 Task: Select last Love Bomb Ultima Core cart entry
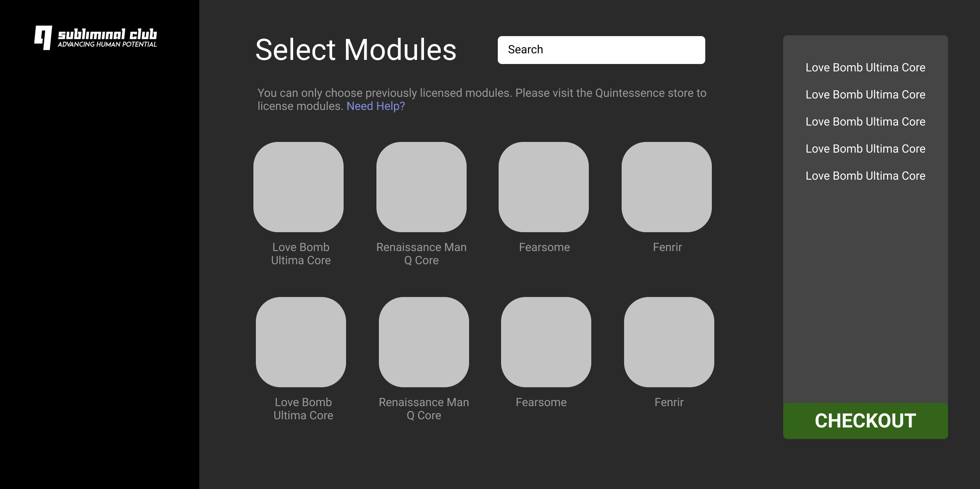click(x=865, y=176)
